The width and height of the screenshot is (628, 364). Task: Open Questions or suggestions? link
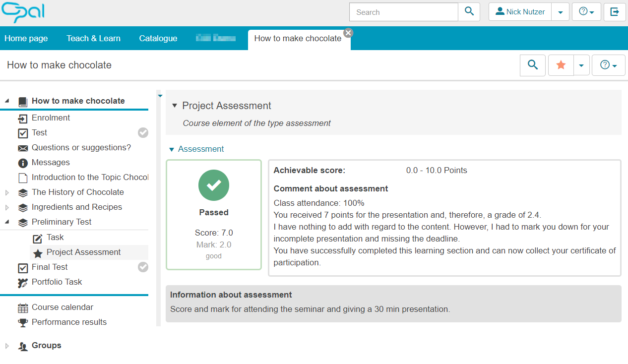81,147
